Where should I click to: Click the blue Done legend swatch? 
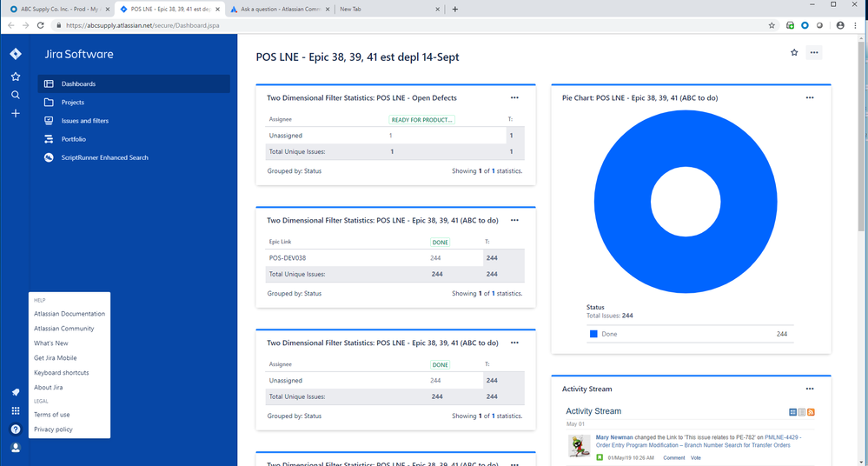(x=593, y=334)
